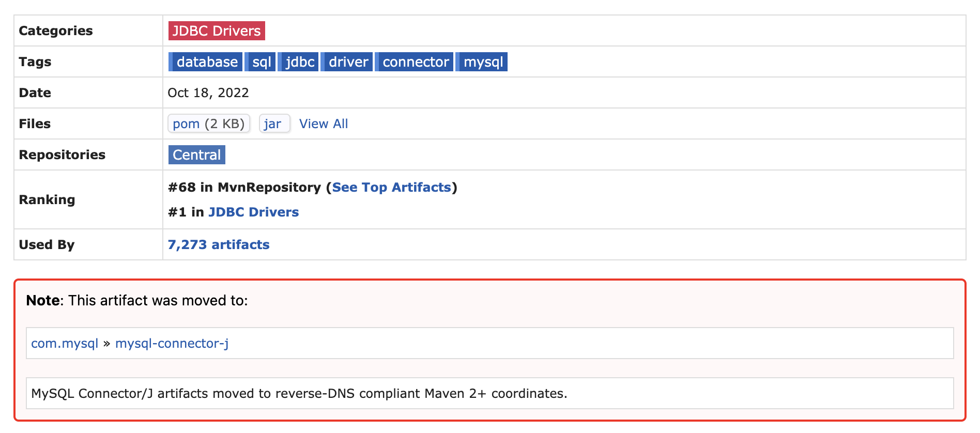View the 7,273 artifacts usage list

(219, 245)
